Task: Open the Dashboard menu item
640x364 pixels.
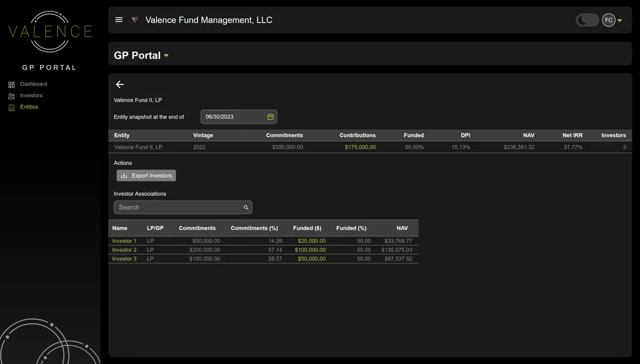Action: (x=33, y=84)
